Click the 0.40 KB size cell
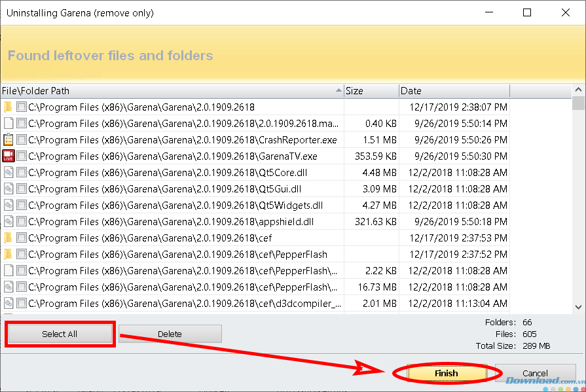This screenshot has height=392, width=586. pos(381,123)
